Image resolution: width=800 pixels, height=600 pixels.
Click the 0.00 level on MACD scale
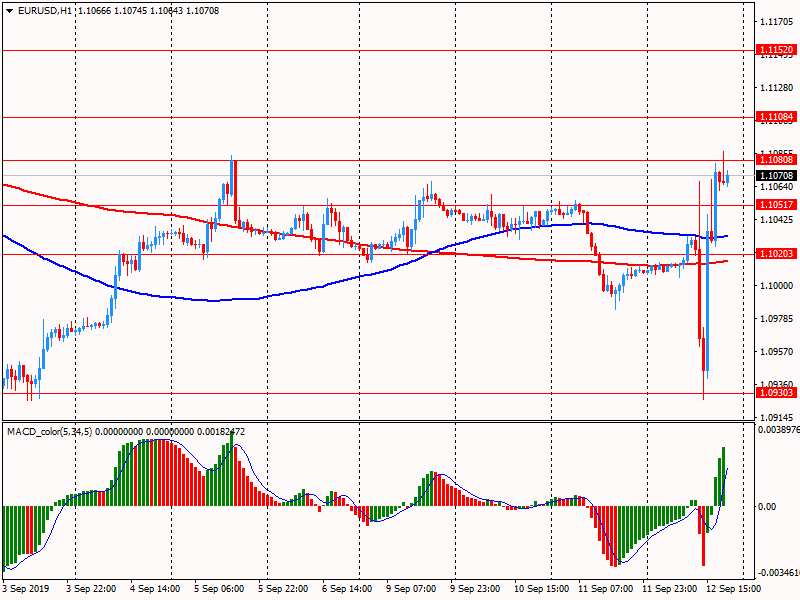point(767,507)
